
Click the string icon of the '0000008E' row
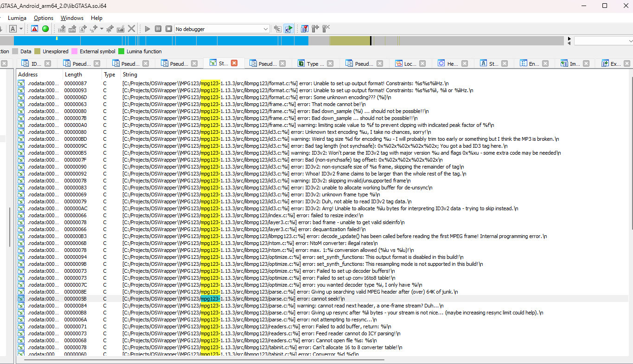pos(21,292)
